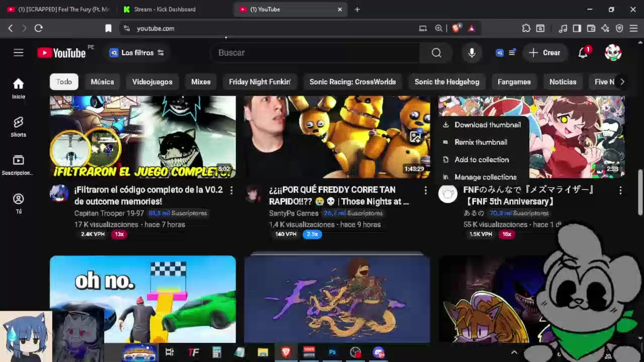Switch to the Feel The Fury browser tab

tap(57, 9)
